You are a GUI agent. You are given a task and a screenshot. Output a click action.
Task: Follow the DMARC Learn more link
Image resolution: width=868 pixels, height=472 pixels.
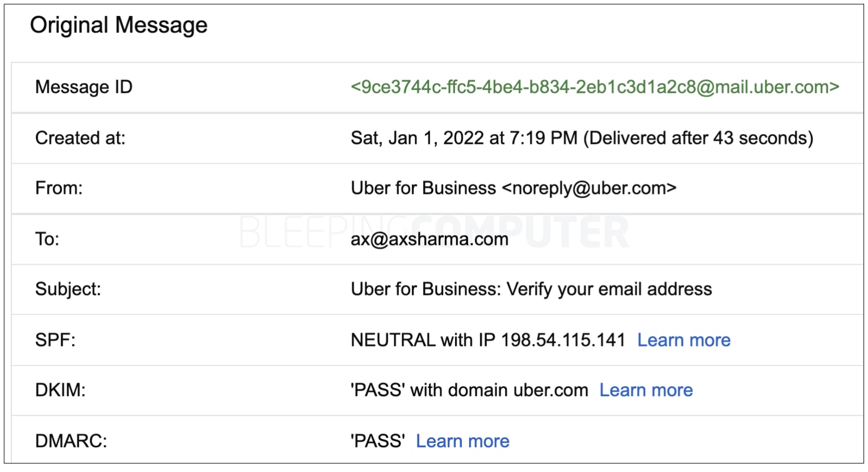pyautogui.click(x=462, y=441)
